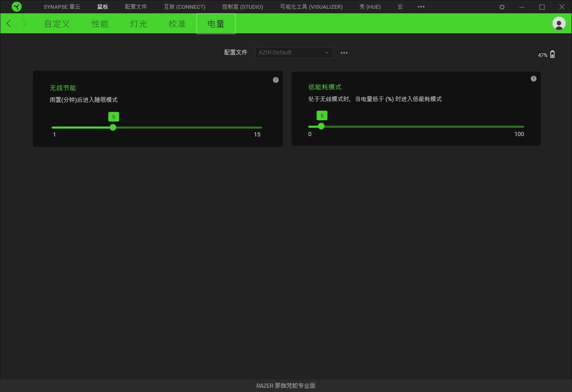Minimize the Synapse window
This screenshot has width=572, height=392.
[522, 7]
